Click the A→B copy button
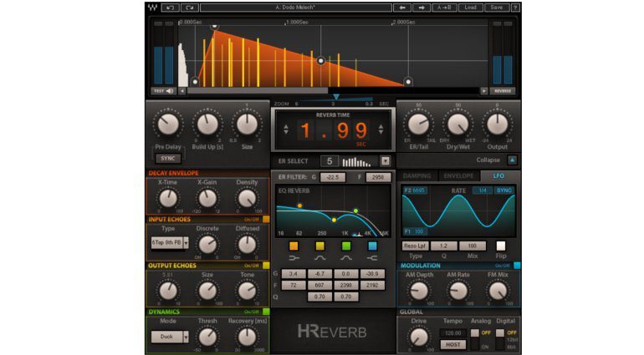The image size is (644, 355). click(444, 8)
